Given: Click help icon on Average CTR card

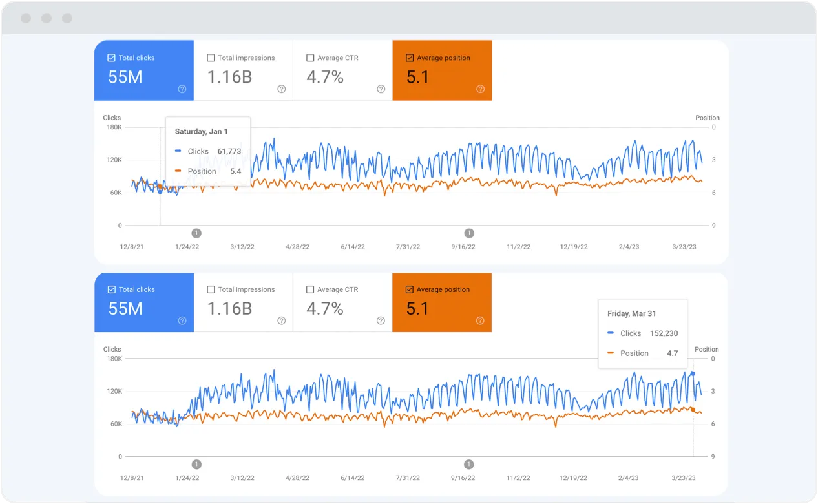Looking at the screenshot, I should click(381, 90).
